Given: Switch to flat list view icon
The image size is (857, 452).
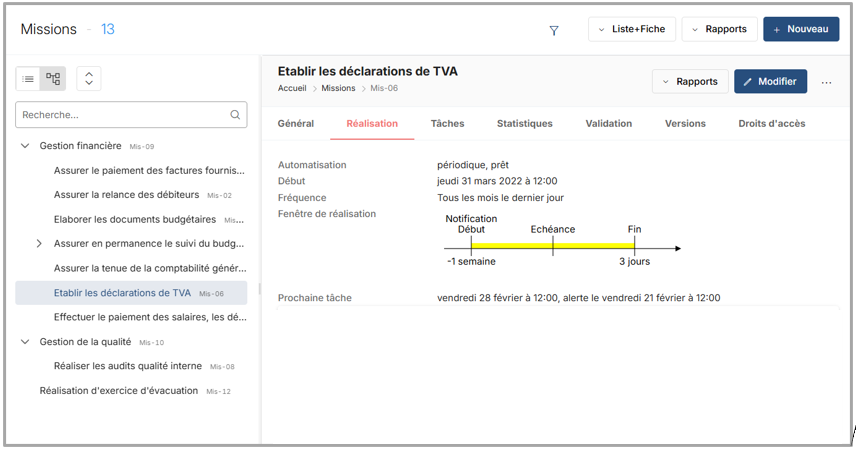Looking at the screenshot, I should pyautogui.click(x=29, y=78).
